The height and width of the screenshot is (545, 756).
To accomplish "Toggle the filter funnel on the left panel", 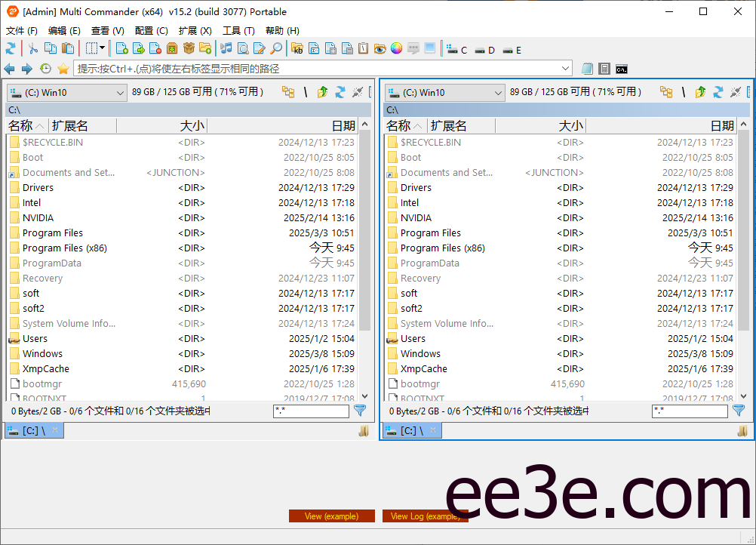I will [360, 411].
